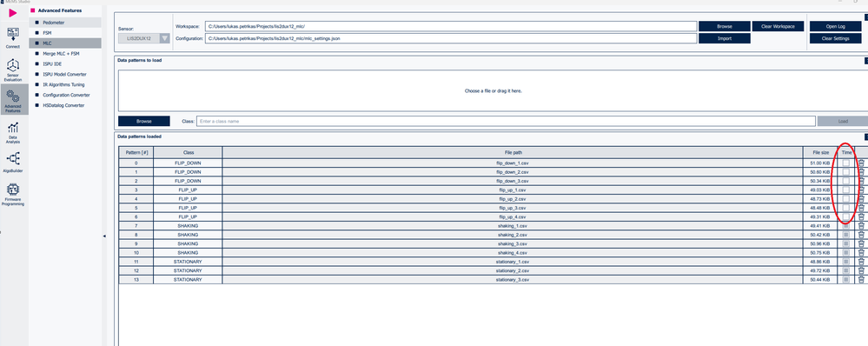Click the pink play arrow icon

click(13, 13)
